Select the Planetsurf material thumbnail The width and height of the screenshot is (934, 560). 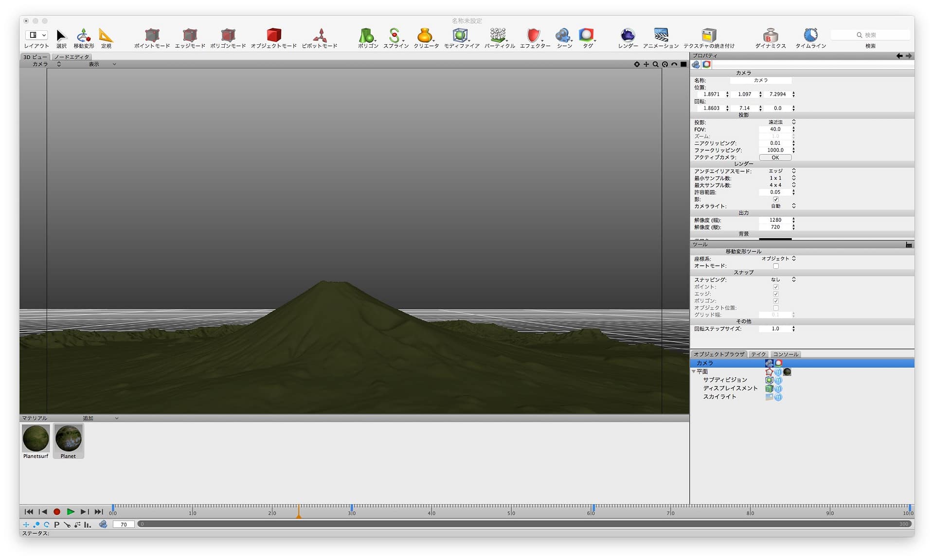(x=36, y=438)
